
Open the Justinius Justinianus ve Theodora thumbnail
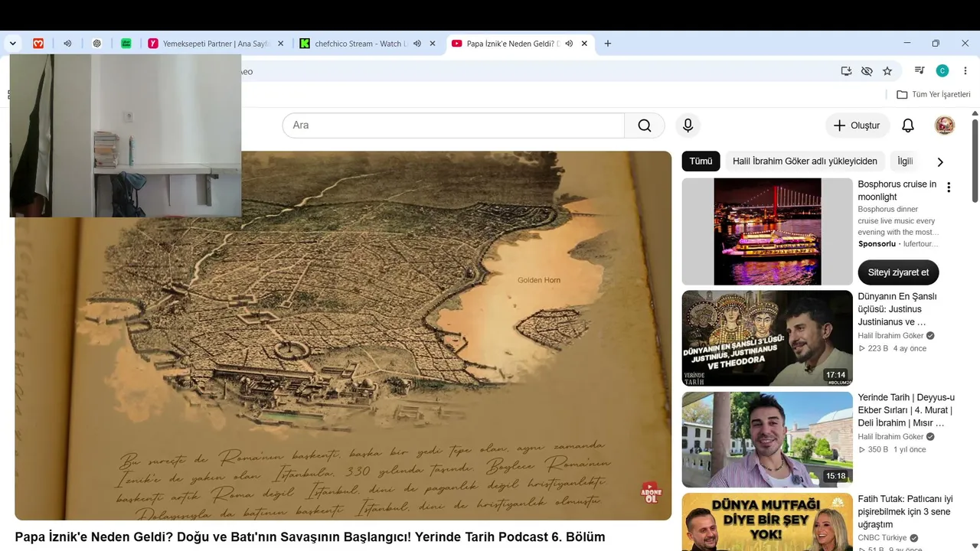point(767,338)
